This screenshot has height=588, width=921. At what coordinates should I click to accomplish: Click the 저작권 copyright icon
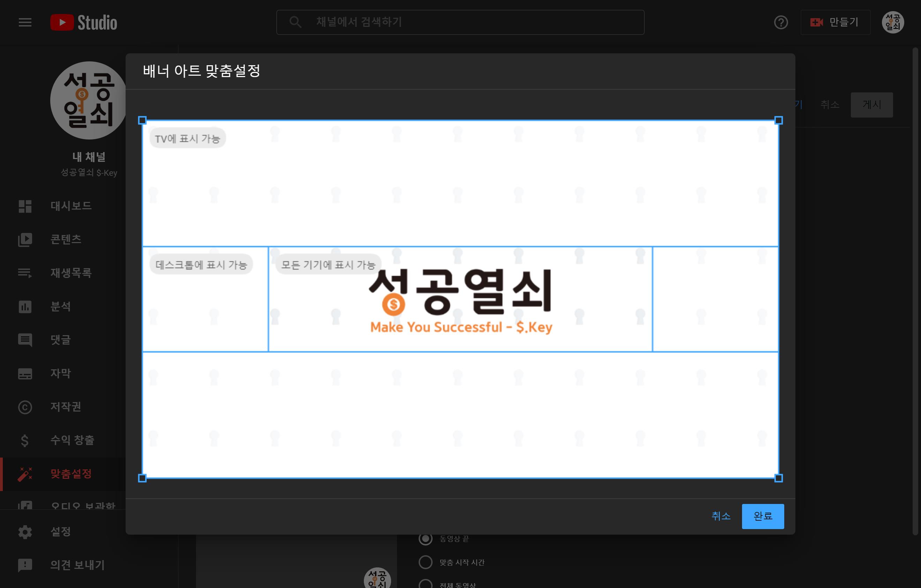[25, 407]
